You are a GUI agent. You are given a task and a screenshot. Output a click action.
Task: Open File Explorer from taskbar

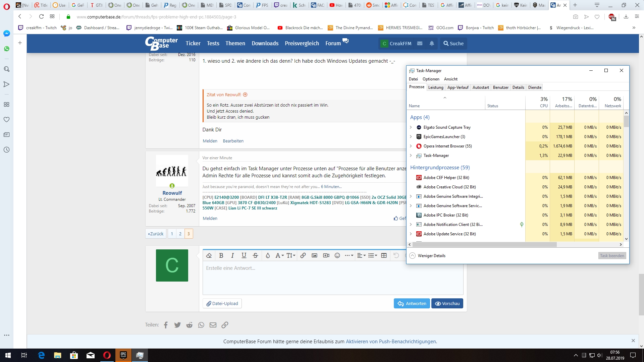(x=58, y=355)
